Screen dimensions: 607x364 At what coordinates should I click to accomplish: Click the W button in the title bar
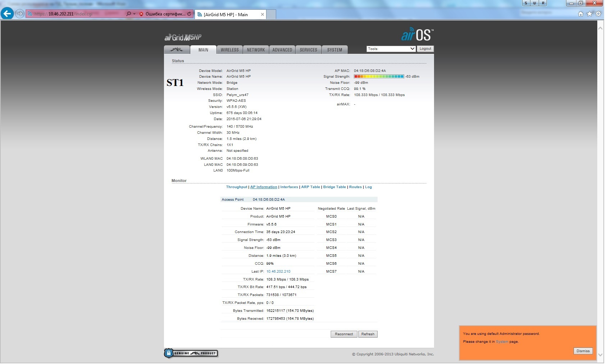535,3
